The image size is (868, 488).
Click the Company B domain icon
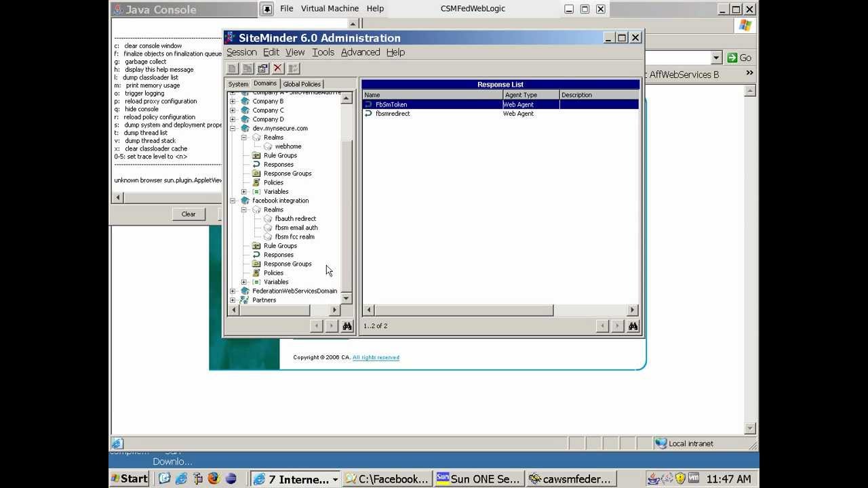[245, 101]
